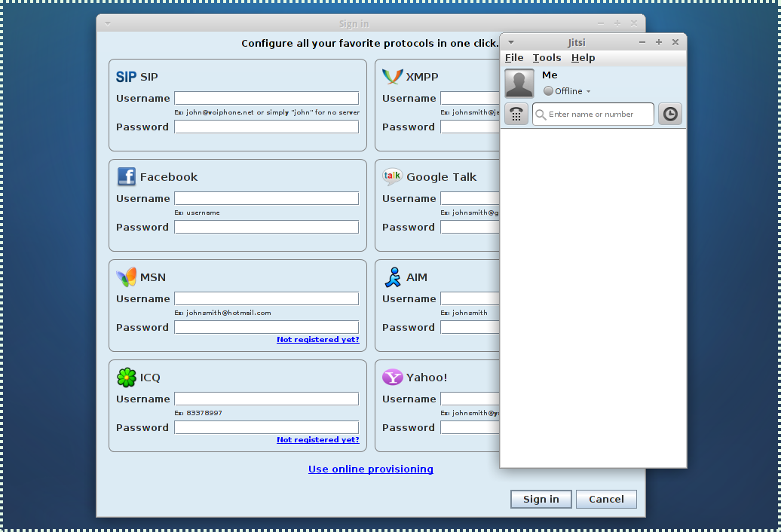This screenshot has height=532, width=781.
Task: Click the ICQ flower icon
Action: (x=126, y=378)
